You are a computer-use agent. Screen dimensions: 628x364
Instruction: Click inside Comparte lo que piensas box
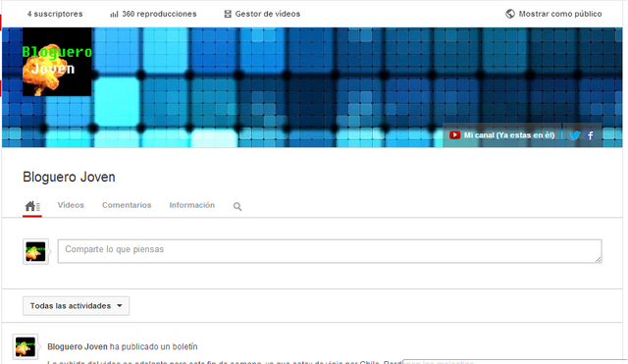pyautogui.click(x=330, y=251)
